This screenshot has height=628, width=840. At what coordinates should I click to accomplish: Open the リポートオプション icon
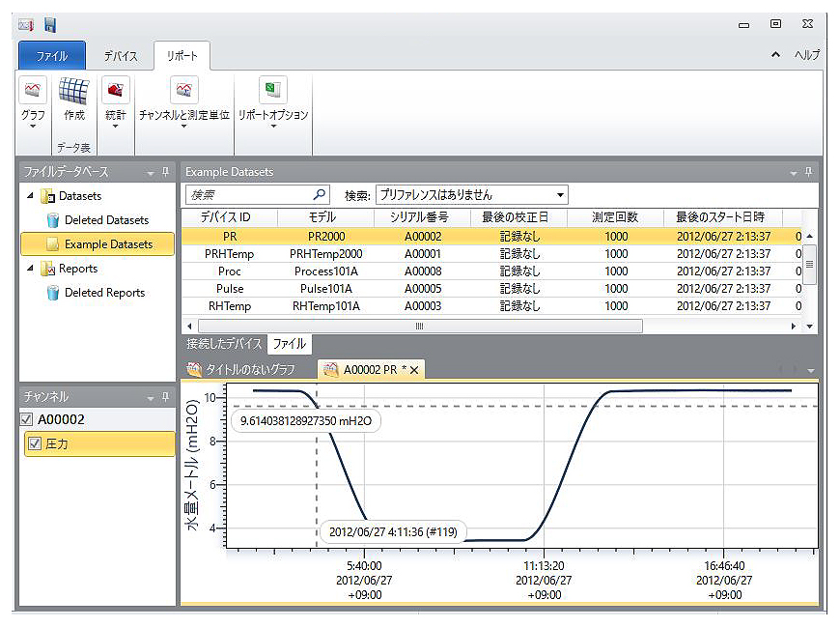(x=273, y=91)
